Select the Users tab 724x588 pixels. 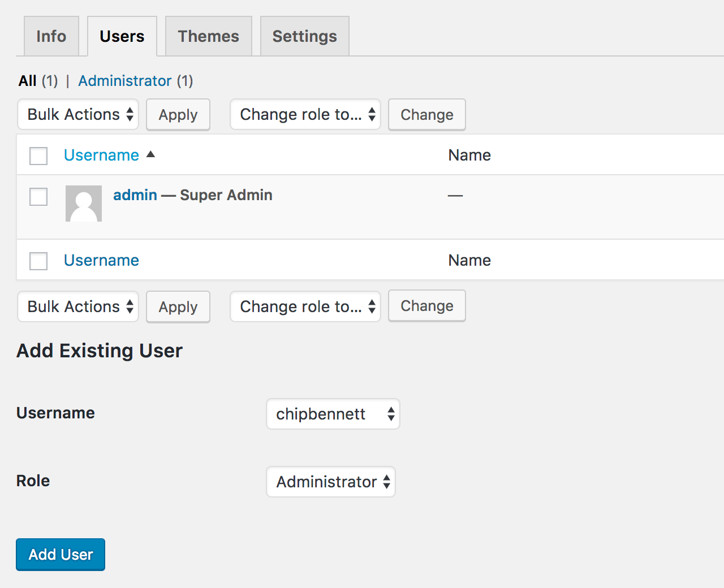click(x=122, y=36)
